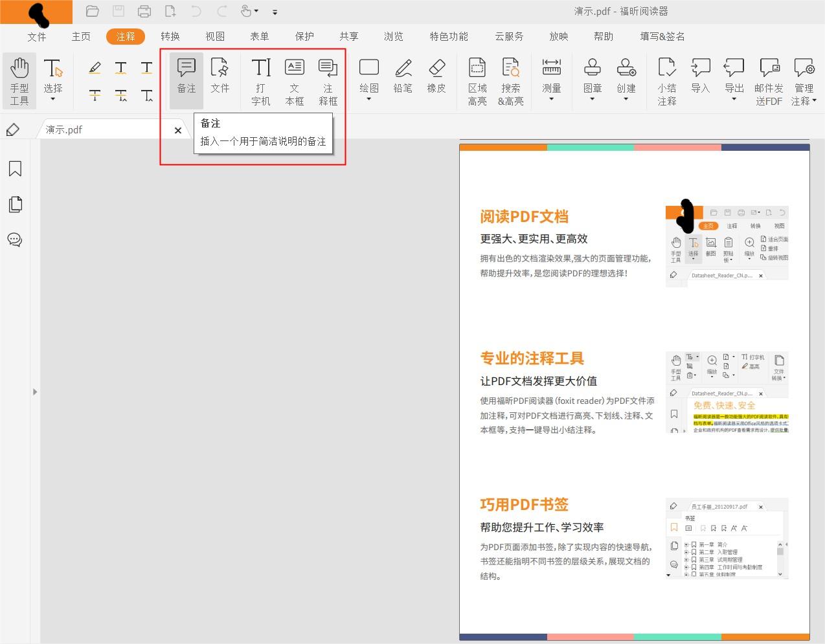This screenshot has height=644, width=825.
Task: Click the 图章 stamp tool icon
Action: [591, 71]
